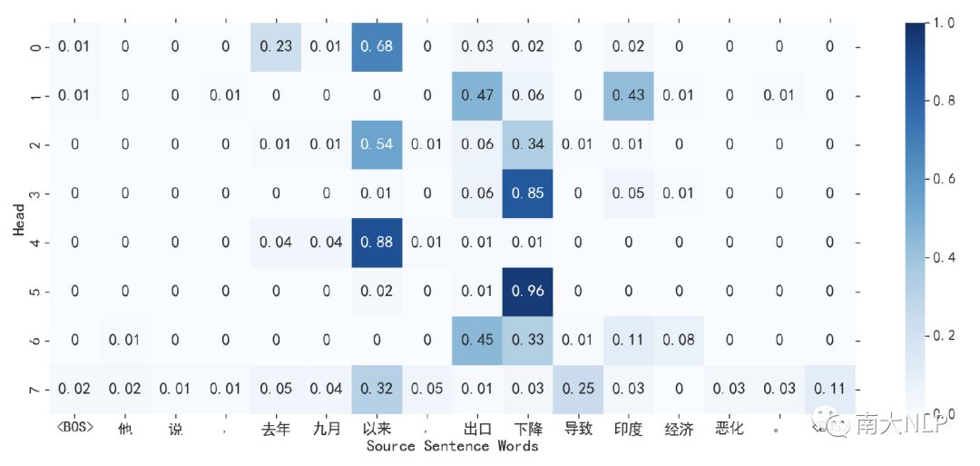This screenshot has height=466, width=980.
Task: Click the cell with value 0.85
Action: point(527,193)
